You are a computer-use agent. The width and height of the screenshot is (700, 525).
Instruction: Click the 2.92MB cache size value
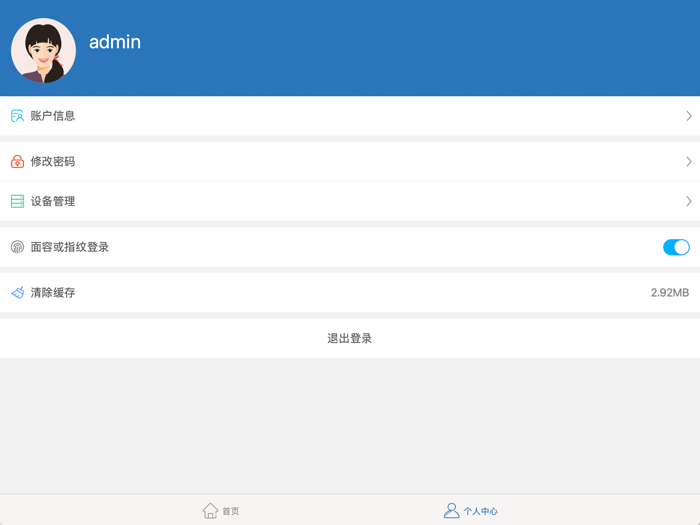(x=670, y=293)
